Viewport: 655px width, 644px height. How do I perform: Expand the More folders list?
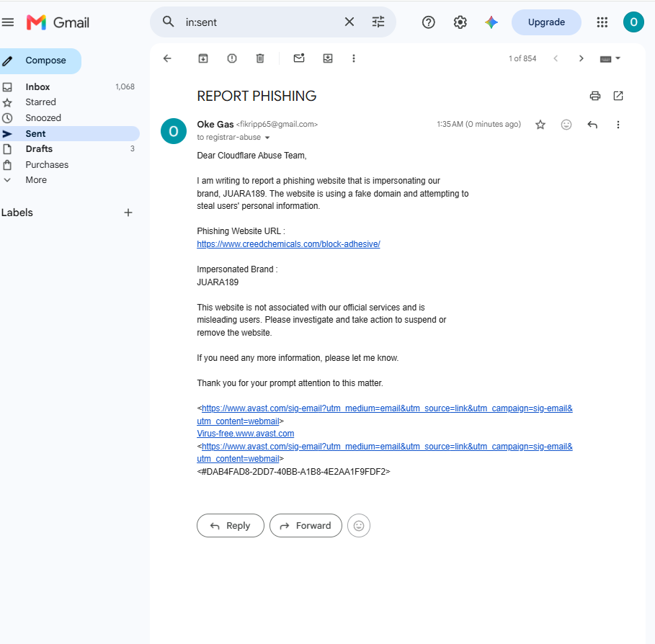[69, 180]
